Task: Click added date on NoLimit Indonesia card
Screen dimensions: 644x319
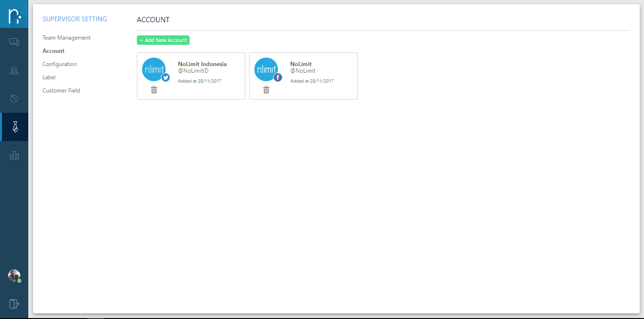Action: [x=200, y=81]
